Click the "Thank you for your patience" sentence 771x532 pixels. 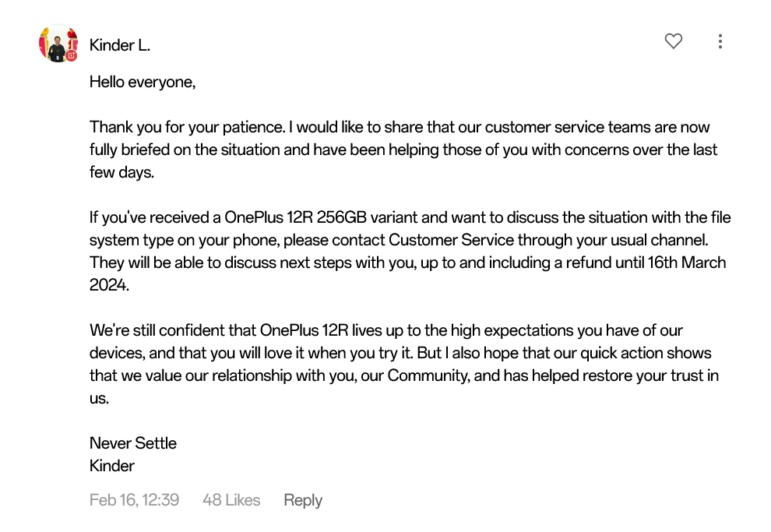[188, 127]
